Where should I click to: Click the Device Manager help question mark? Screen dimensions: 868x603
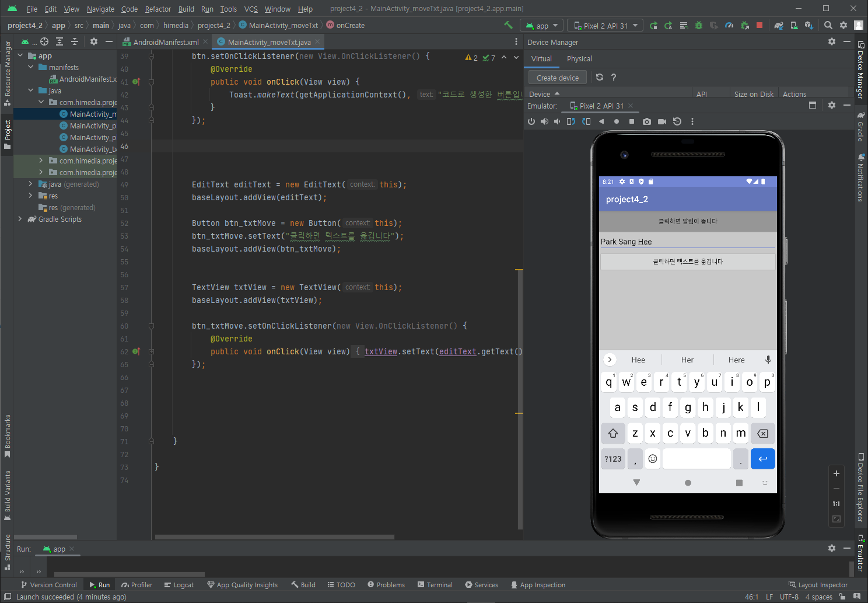[x=614, y=77]
